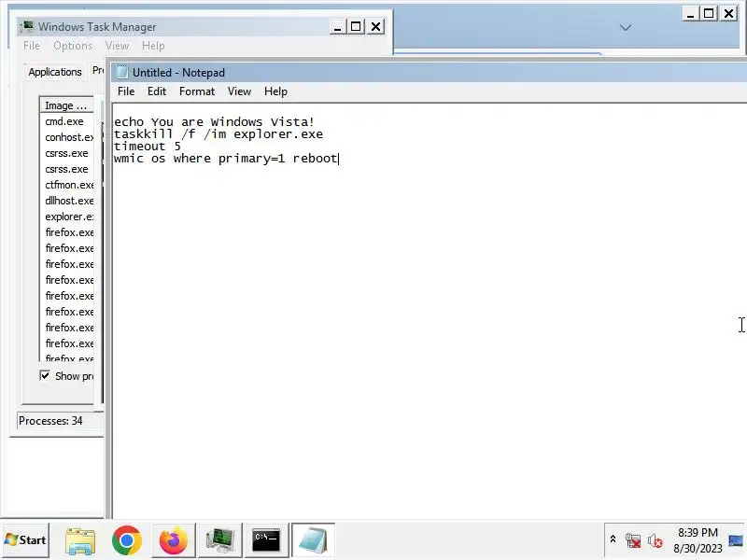Click the network status tray icon
This screenshot has height=560, width=747.
pyautogui.click(x=633, y=540)
